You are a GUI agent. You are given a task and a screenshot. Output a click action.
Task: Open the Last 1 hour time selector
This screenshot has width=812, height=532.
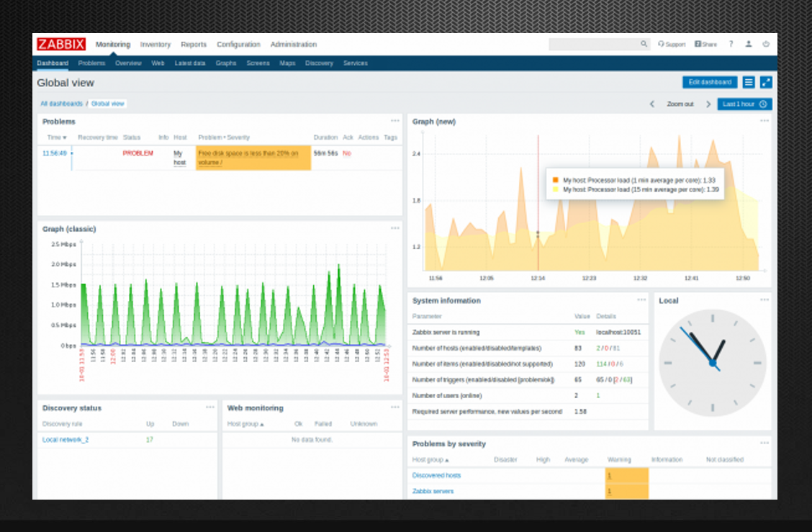click(x=744, y=104)
